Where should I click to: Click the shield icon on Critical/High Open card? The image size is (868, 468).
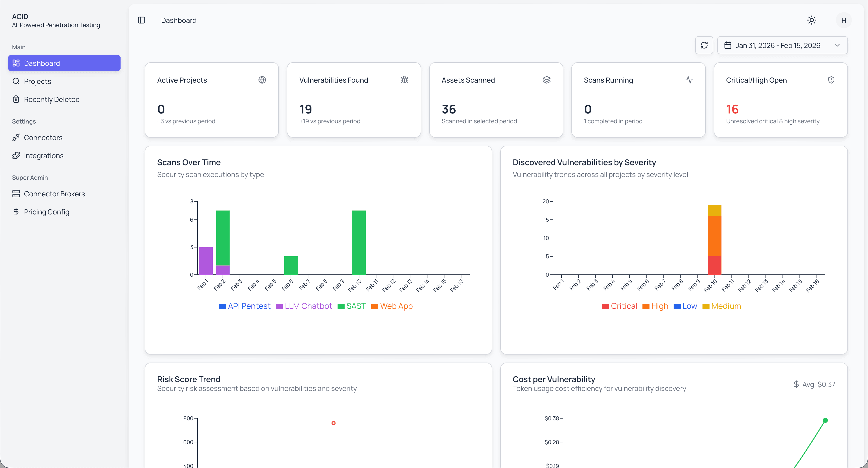coord(831,80)
